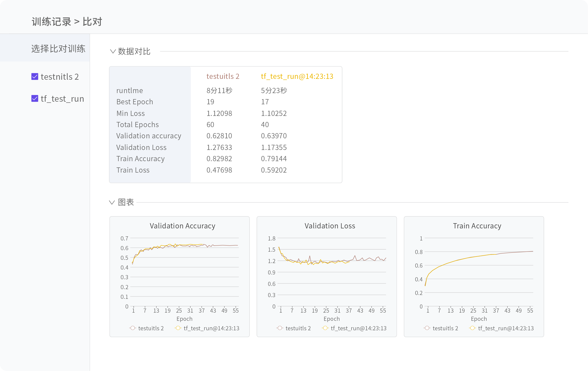
Task: Toggle testuitls 2 legend marker in Validation Accuracy chart
Action: 133,328
